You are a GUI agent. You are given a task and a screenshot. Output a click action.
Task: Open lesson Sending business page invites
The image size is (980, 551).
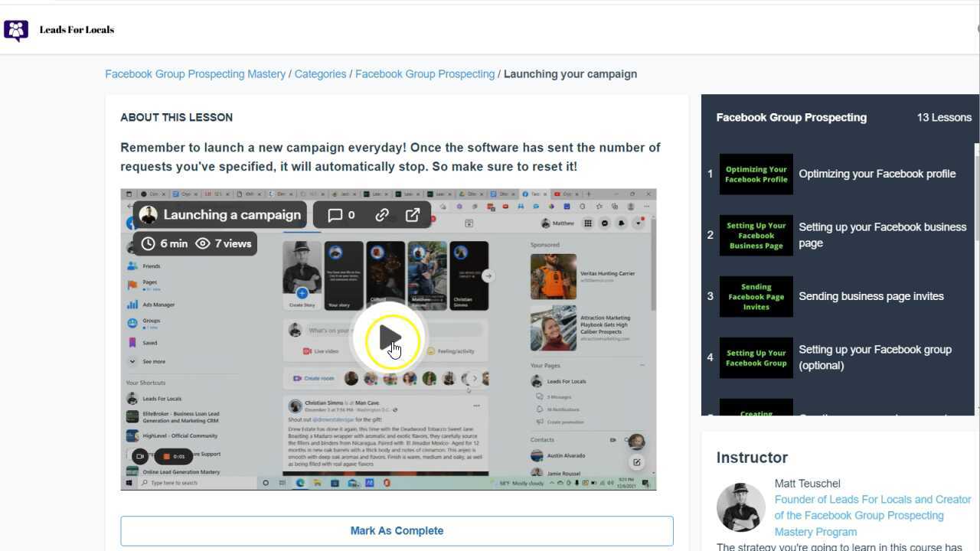871,296
